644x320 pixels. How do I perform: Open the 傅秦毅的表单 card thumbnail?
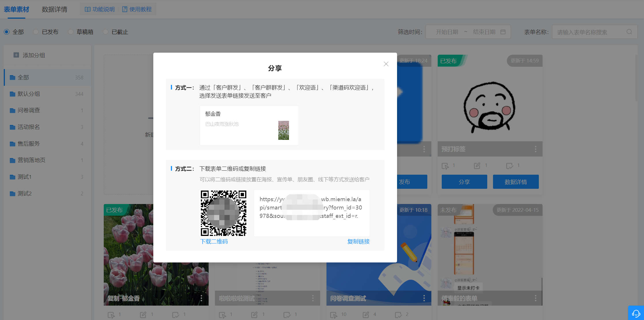tap(490, 255)
